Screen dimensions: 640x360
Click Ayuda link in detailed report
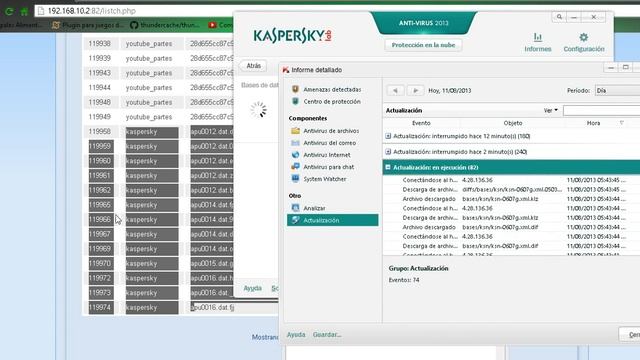pyautogui.click(x=296, y=334)
